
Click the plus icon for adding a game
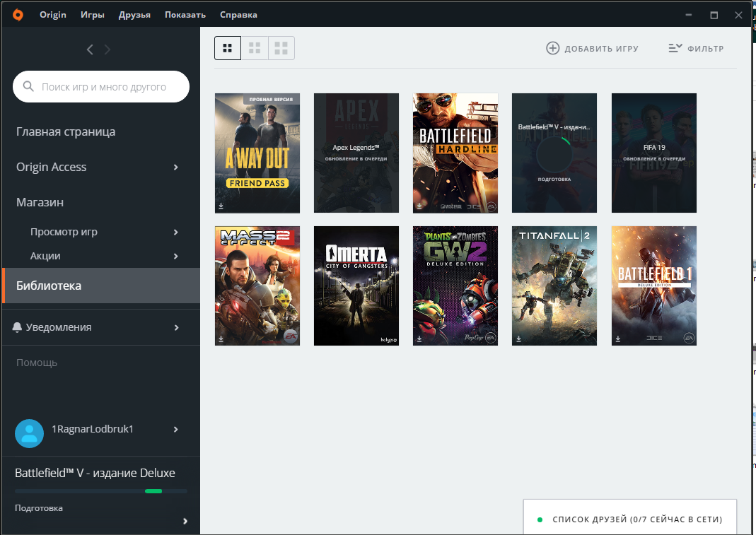point(552,48)
